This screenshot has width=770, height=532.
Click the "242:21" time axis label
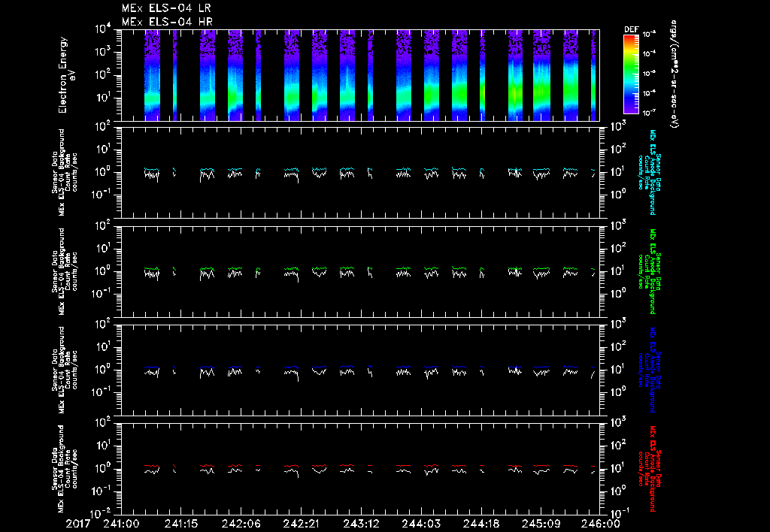click(301, 524)
